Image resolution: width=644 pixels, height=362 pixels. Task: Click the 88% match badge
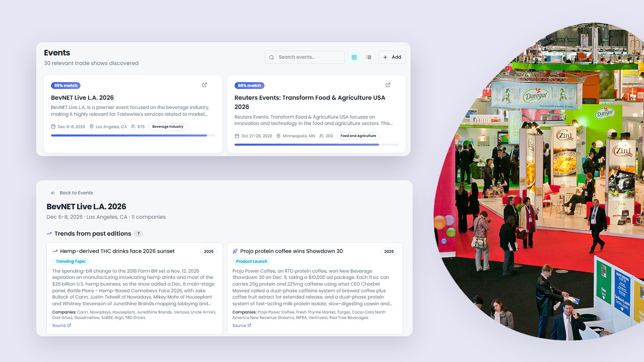point(249,85)
